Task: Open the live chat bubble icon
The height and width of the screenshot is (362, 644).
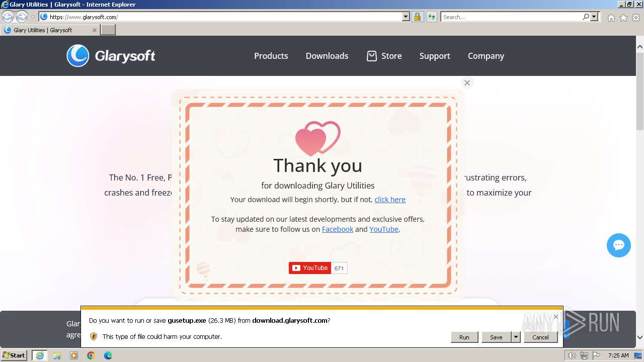Action: [619, 245]
